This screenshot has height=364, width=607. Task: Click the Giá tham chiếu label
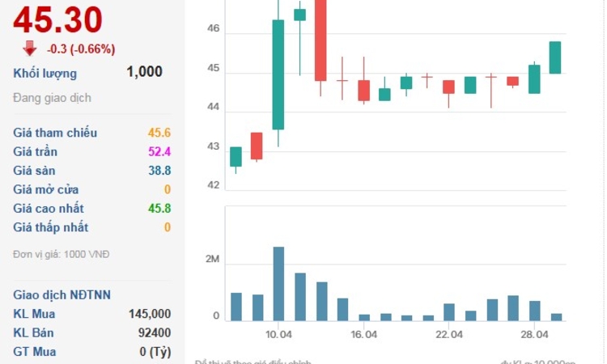[x=55, y=133]
